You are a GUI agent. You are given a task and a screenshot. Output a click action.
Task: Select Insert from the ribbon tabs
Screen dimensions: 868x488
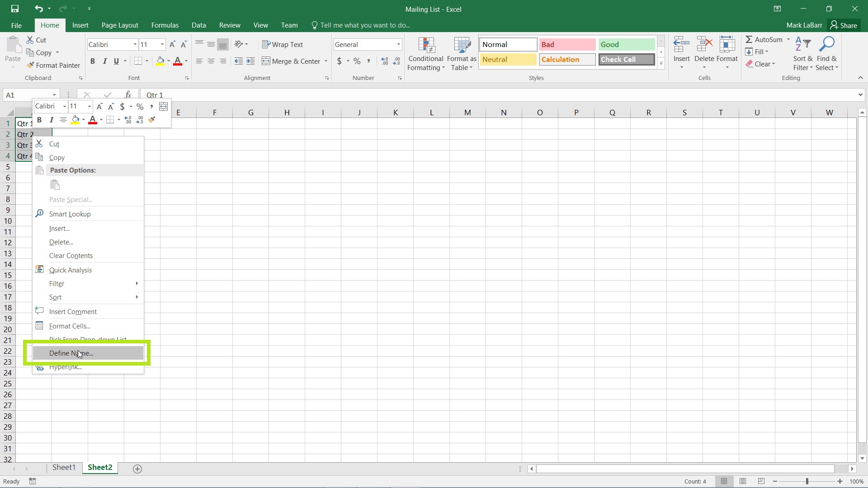(x=80, y=25)
